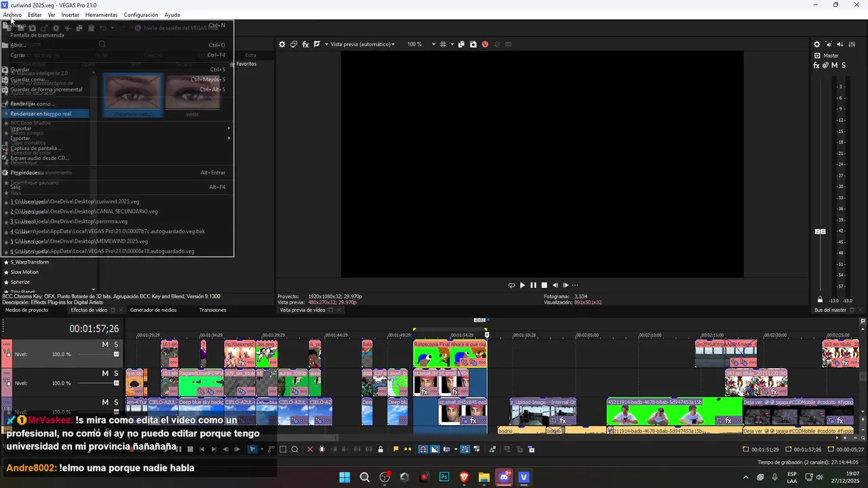Screen dimensions: 868x488
Task: Open Brave browser from the taskbar
Action: [464, 477]
